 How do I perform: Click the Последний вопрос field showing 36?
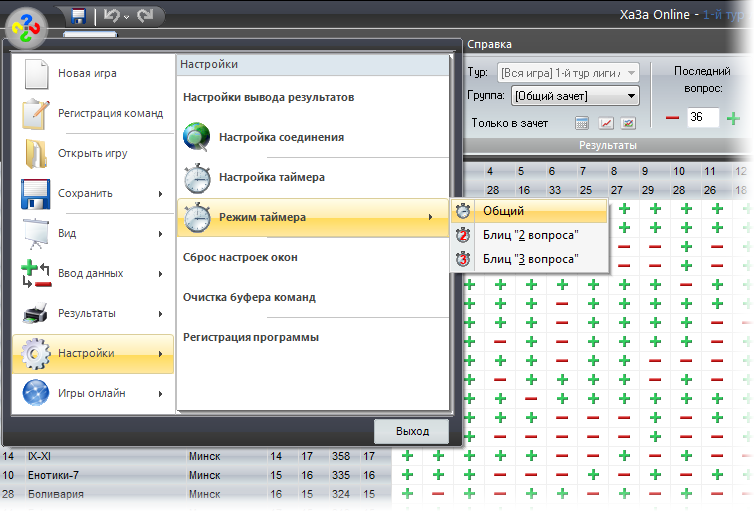tap(703, 117)
